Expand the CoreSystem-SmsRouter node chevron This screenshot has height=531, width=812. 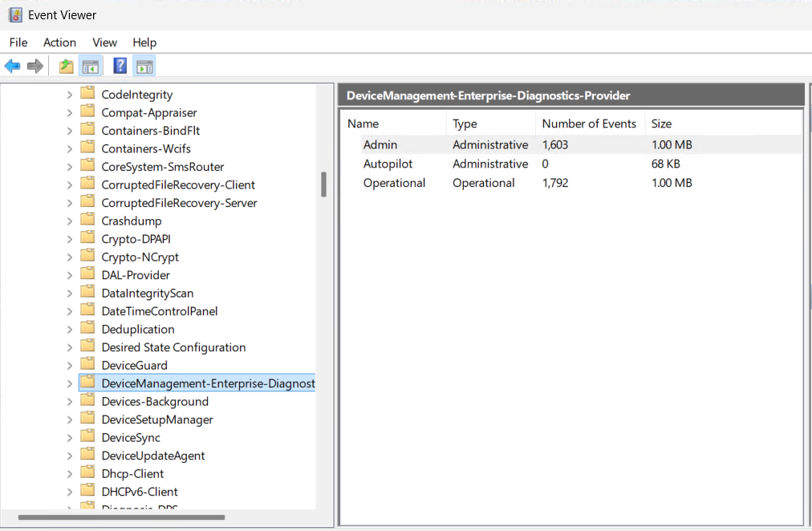[x=69, y=167]
